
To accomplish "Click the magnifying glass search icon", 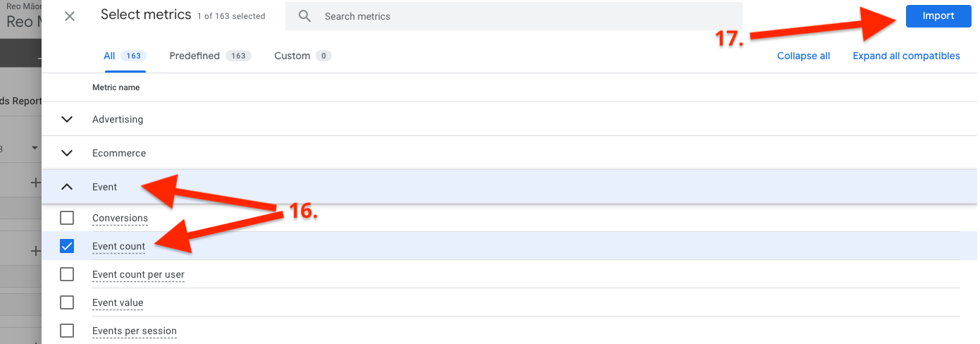I will 304,16.
